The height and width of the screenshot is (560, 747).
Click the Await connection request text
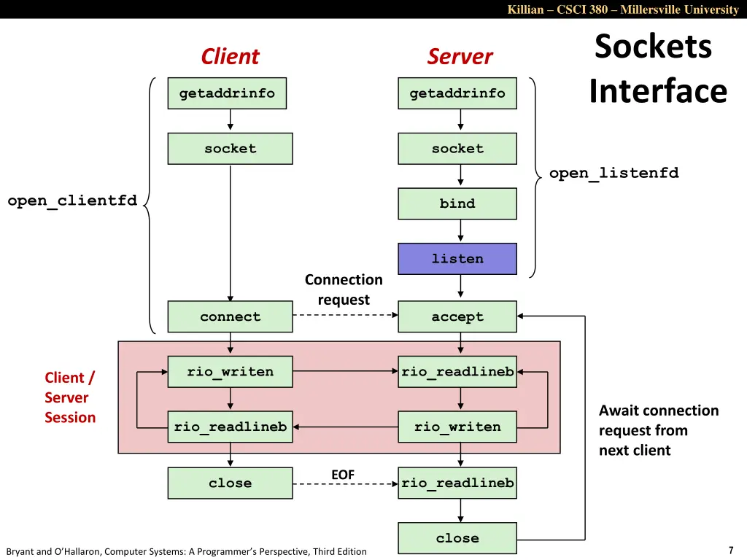[x=659, y=430]
